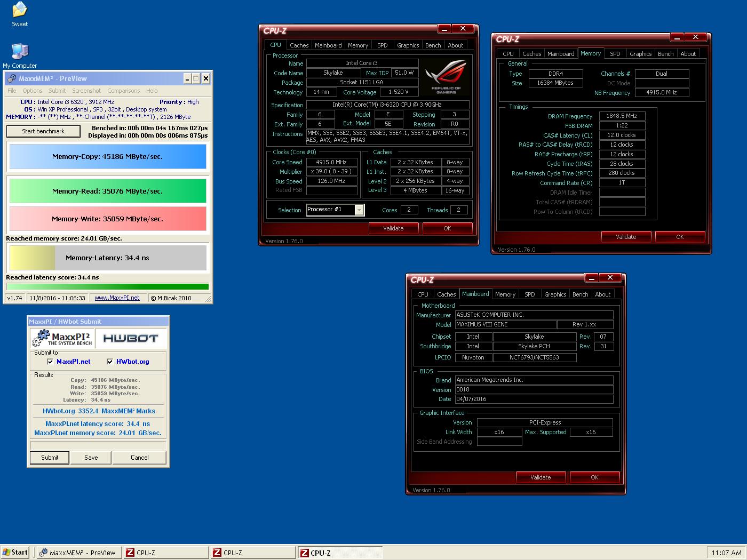Minimize the MaxxMEM² PreView window

pyautogui.click(x=187, y=78)
